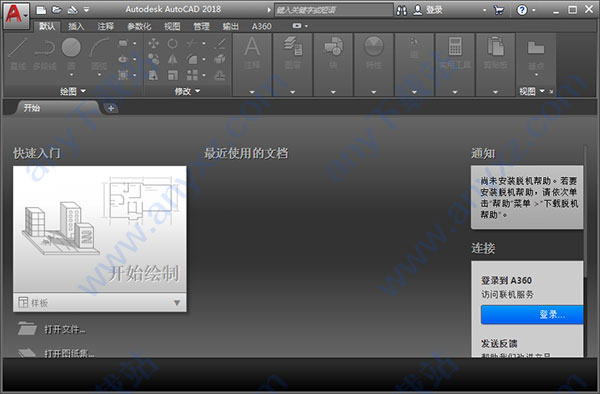Screen dimensions: 600x394
Task: Click the Help question mark icon
Action: [522, 10]
